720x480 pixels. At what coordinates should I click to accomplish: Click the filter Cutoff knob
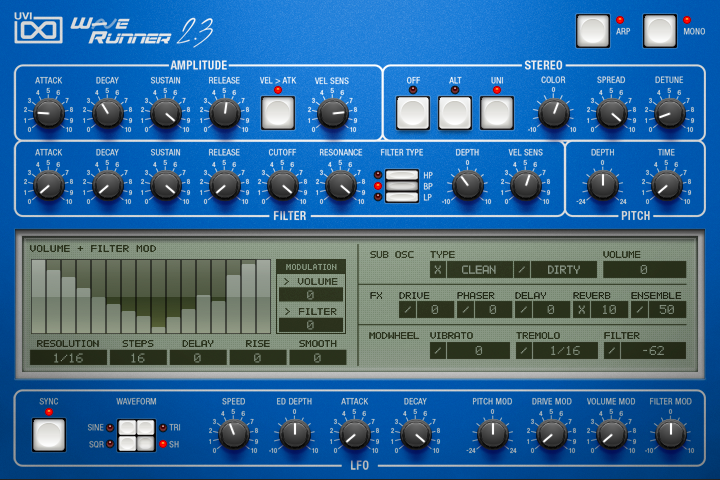[283, 184]
